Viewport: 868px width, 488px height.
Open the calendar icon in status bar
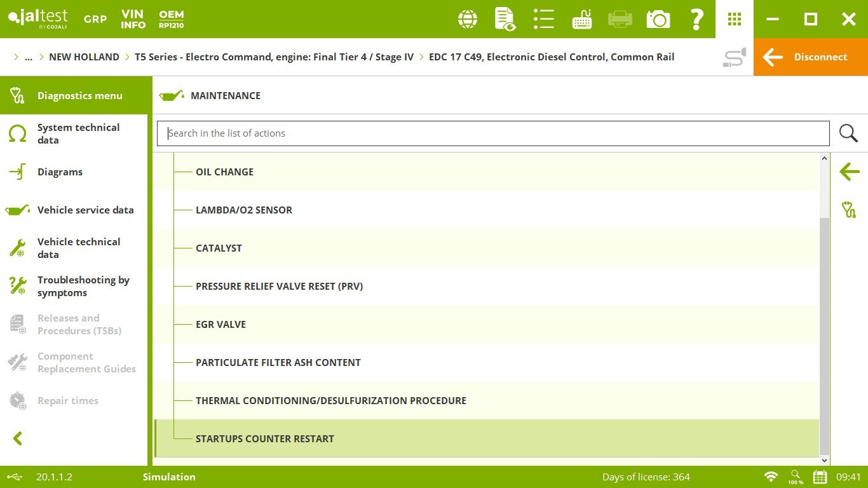click(x=820, y=477)
